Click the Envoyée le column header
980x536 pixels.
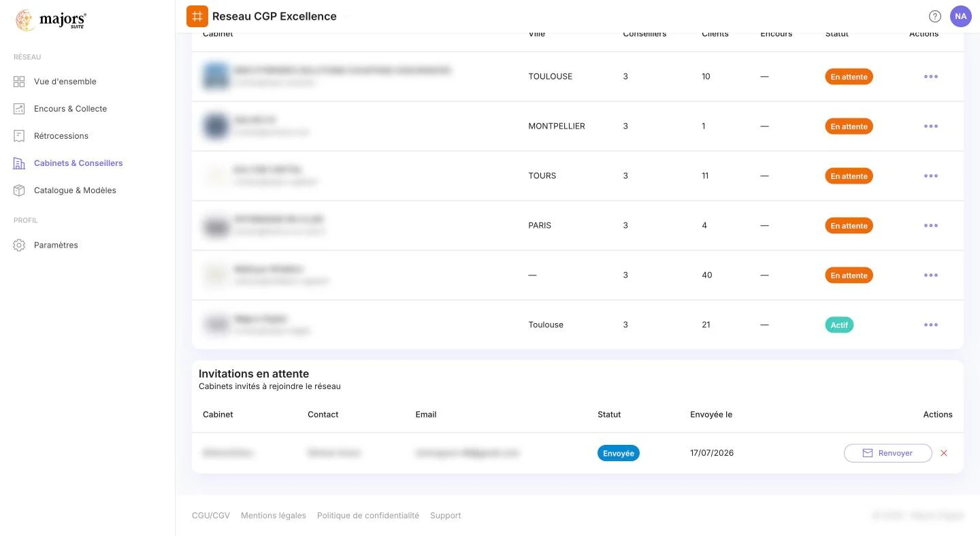(711, 414)
